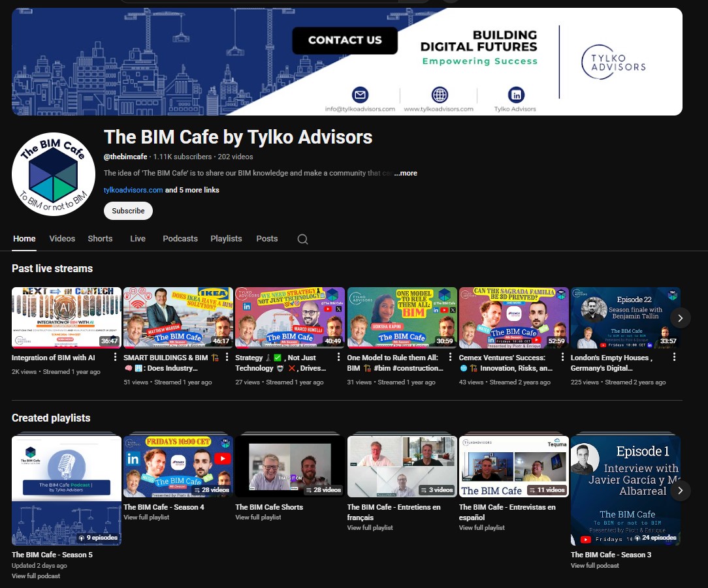Show more past live streams via right arrow

(x=680, y=318)
